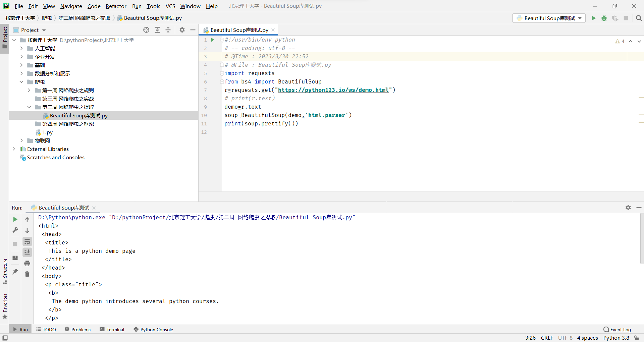
Task: Open the Structure side tool window
Action: 5,271
